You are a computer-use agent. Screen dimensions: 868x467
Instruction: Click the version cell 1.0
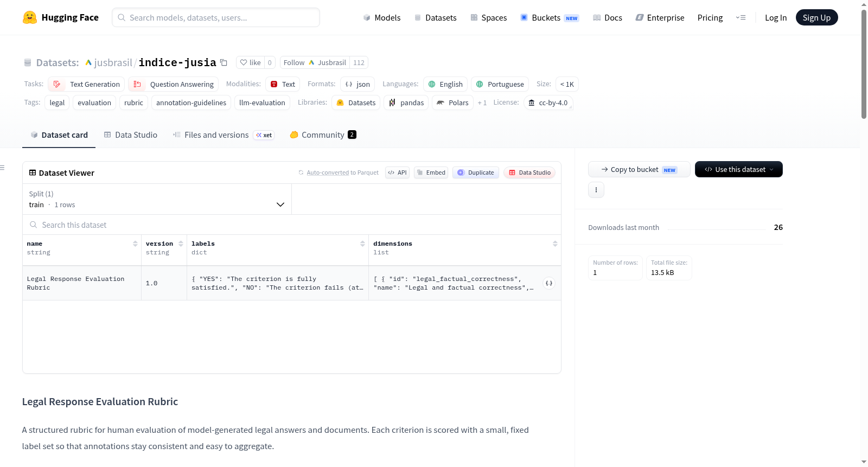pyautogui.click(x=164, y=283)
